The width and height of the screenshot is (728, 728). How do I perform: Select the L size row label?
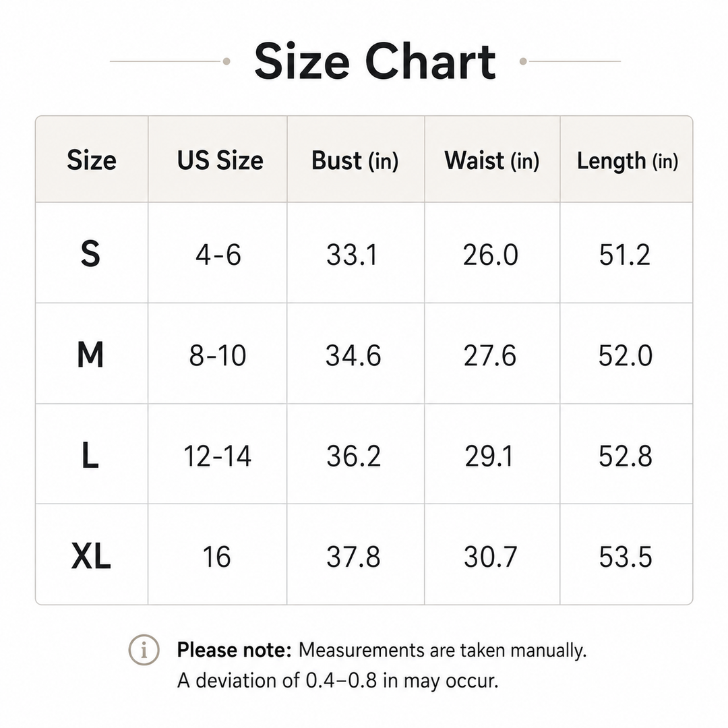[90, 455]
